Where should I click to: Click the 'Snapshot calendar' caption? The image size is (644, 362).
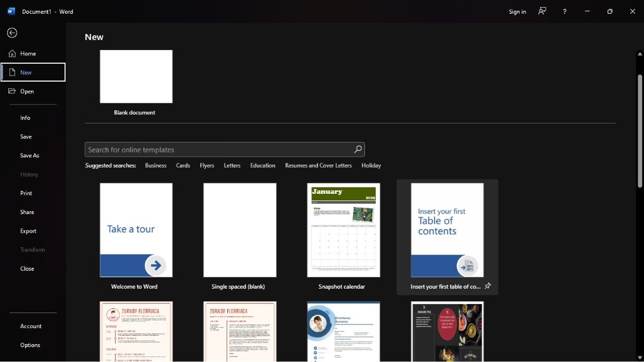342,287
